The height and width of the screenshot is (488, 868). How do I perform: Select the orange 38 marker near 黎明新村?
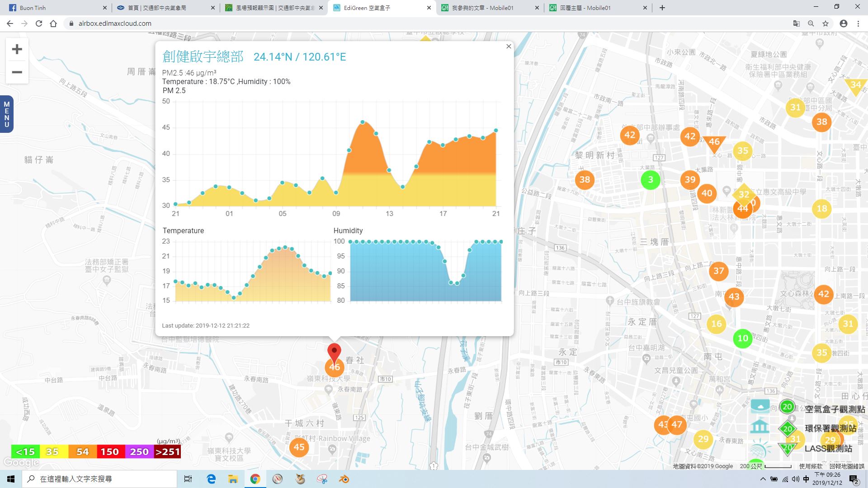point(585,179)
